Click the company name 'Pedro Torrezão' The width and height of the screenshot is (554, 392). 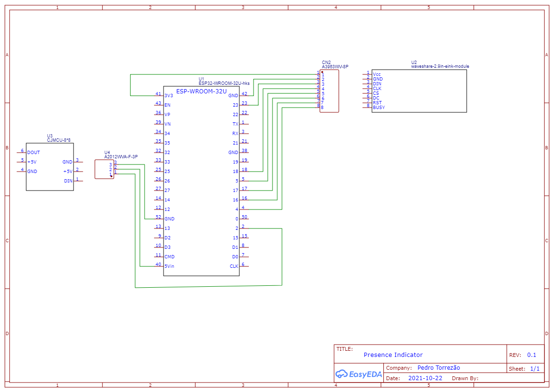coord(438,368)
